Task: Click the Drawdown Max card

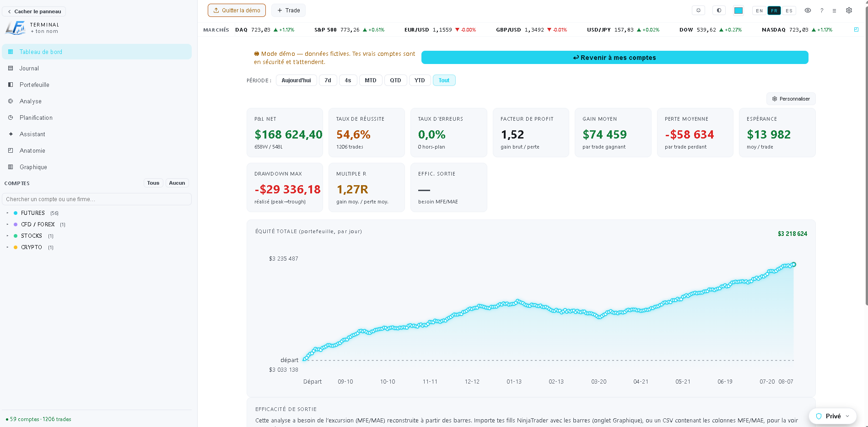Action: click(285, 187)
